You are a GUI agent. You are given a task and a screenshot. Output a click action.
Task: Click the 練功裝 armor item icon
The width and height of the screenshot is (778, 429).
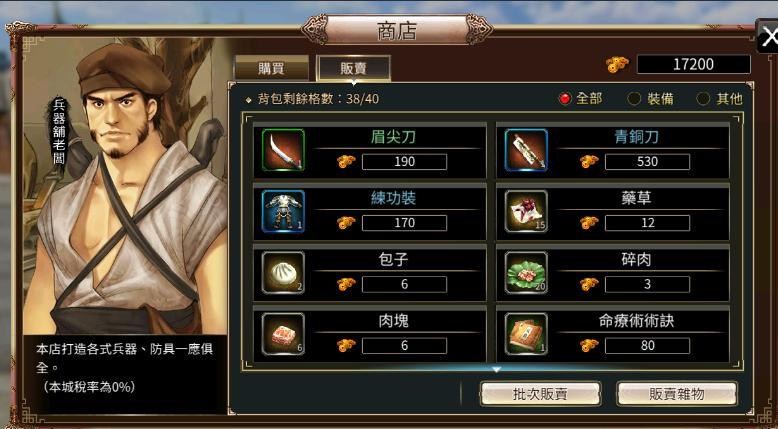coord(283,211)
